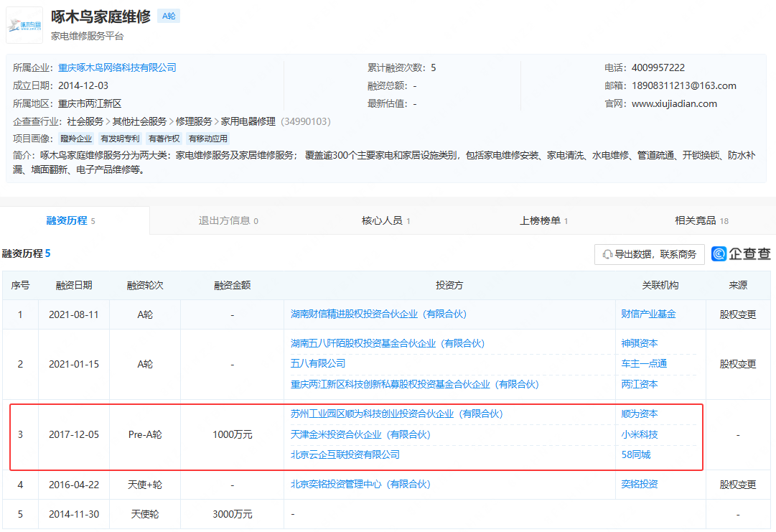
Task: Open investor 湖南财信精进股权投资合伙企业 link
Action: (378, 314)
